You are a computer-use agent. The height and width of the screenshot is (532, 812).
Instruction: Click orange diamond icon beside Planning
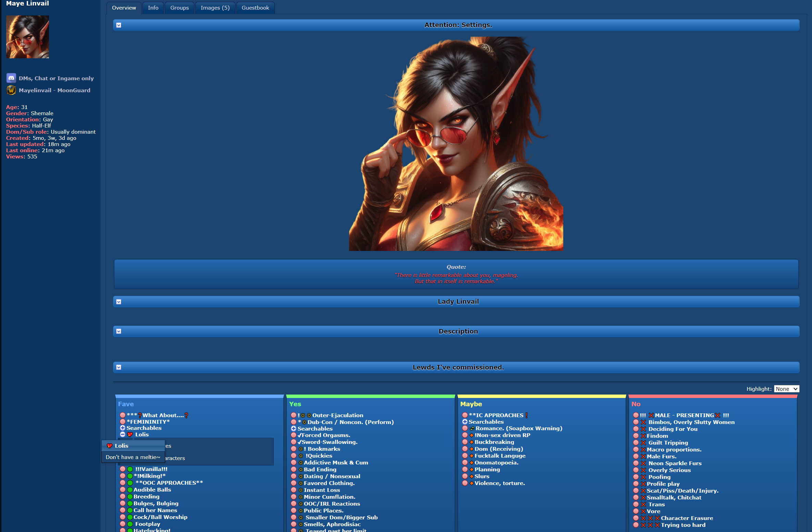[472, 469]
